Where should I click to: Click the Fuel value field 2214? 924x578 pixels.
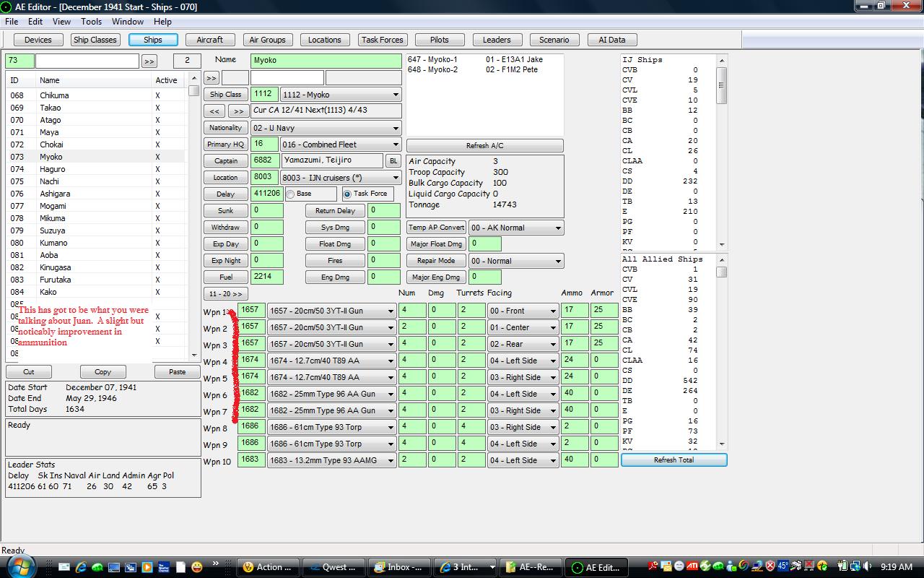tap(267, 277)
